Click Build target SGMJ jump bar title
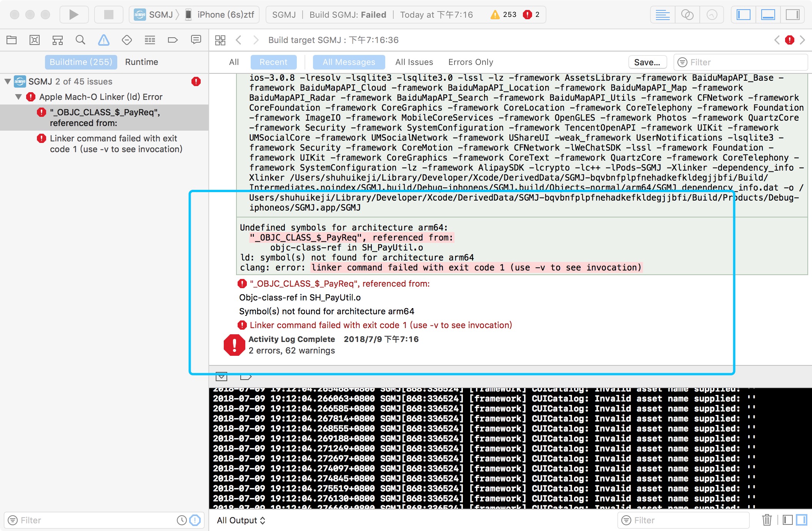 click(x=333, y=40)
